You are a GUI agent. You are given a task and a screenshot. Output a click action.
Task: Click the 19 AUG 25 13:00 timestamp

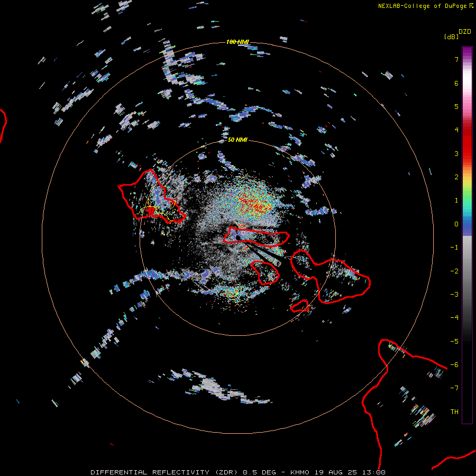(350, 472)
